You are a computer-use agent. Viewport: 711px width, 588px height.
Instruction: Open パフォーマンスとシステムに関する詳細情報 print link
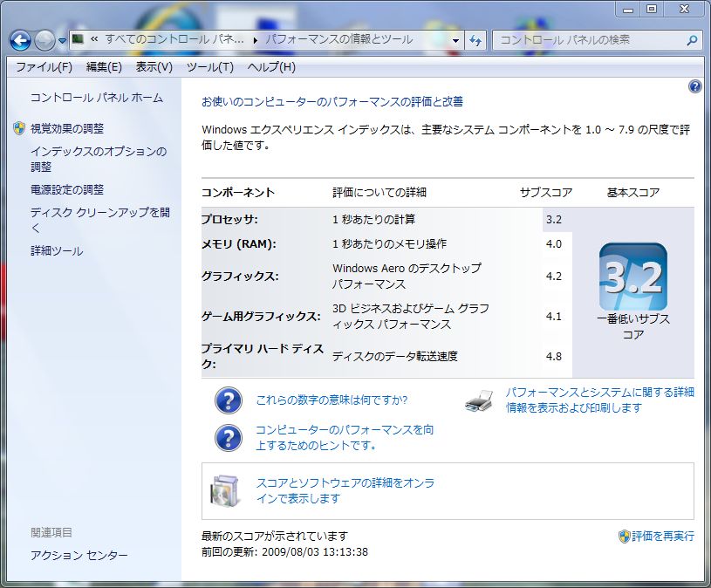599,400
